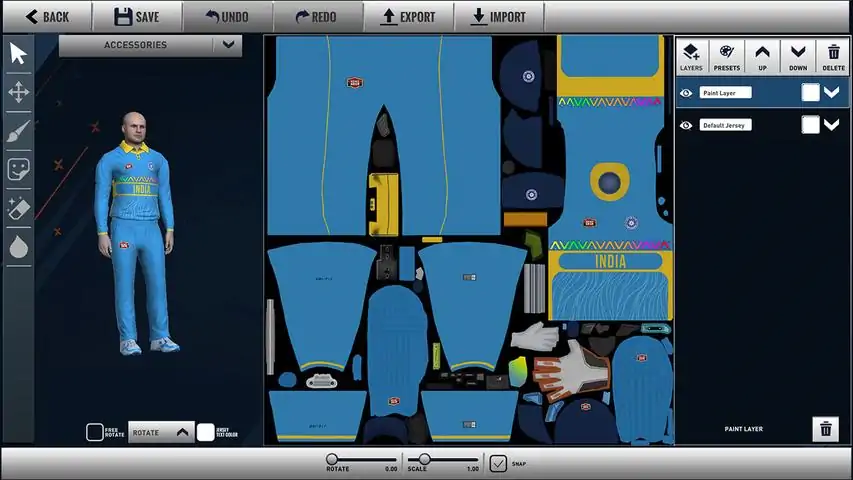Viewport: 853px width, 480px height.
Task: Toggle visibility of Default Jersey layer
Action: pos(686,125)
